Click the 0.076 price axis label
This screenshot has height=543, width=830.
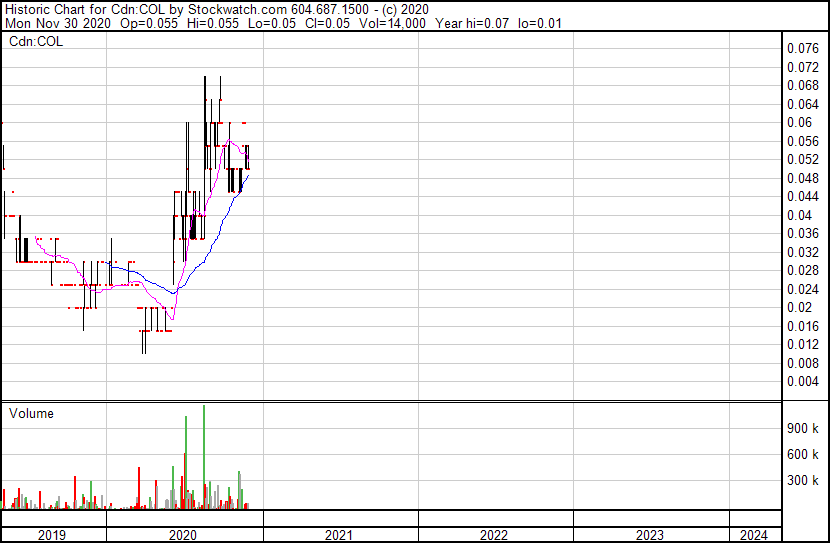point(803,48)
